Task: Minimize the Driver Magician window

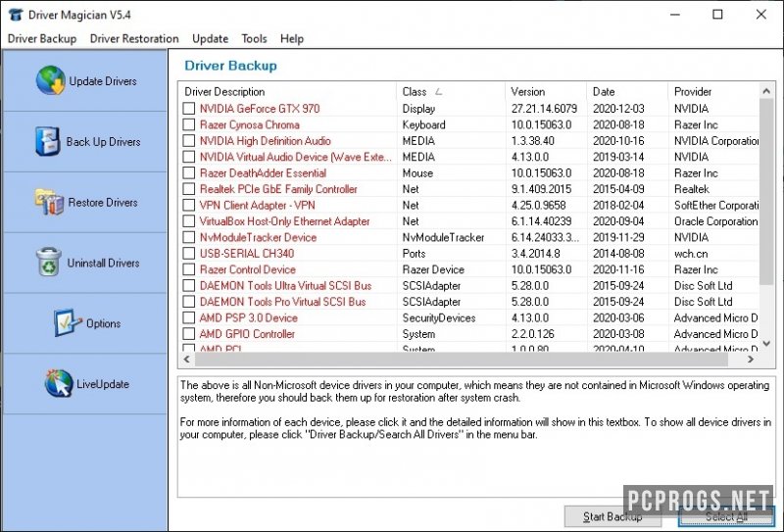Action: (x=675, y=15)
